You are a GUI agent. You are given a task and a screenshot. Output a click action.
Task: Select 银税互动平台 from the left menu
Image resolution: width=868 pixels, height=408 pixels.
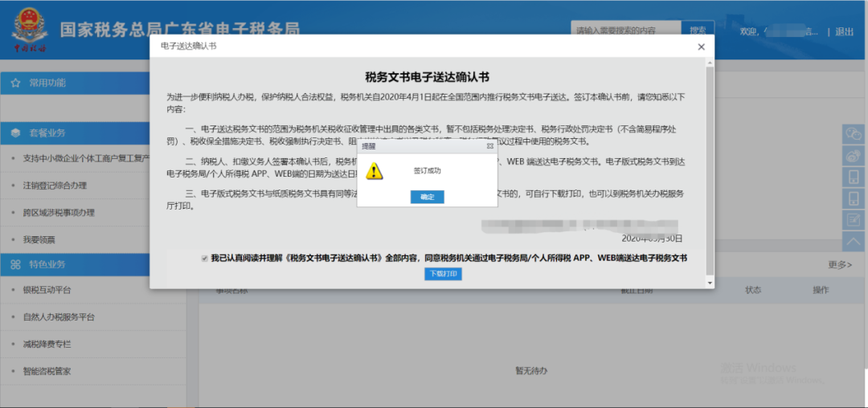click(47, 290)
